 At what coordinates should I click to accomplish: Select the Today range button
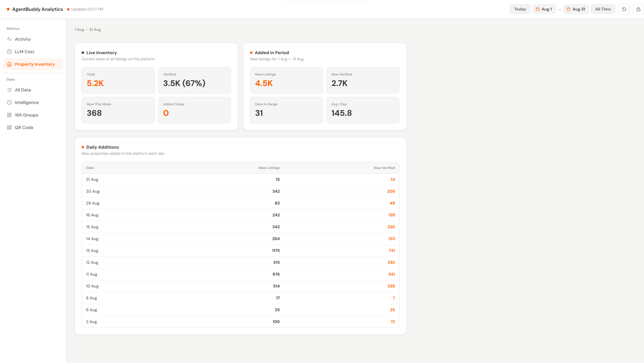pos(520,9)
